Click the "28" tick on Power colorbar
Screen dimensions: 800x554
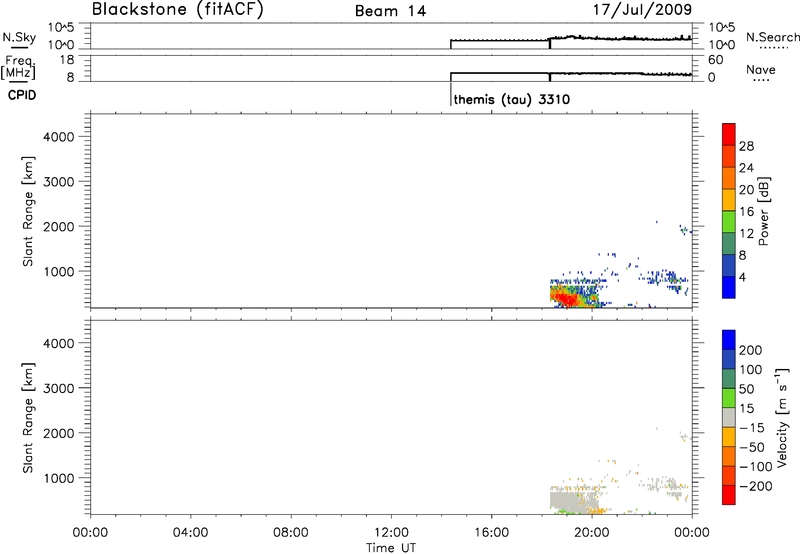tap(746, 146)
